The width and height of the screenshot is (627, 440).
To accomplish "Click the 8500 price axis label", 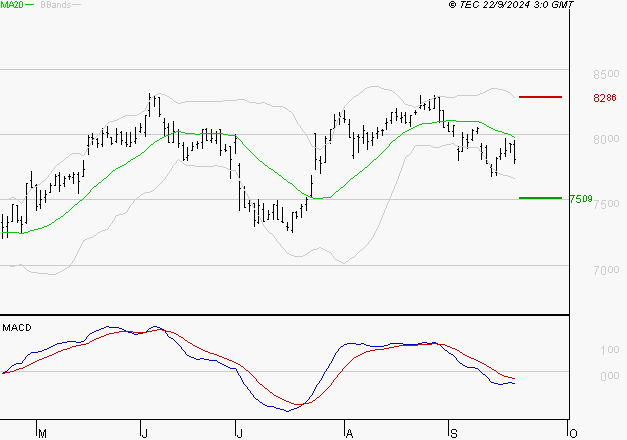I will pyautogui.click(x=606, y=74).
